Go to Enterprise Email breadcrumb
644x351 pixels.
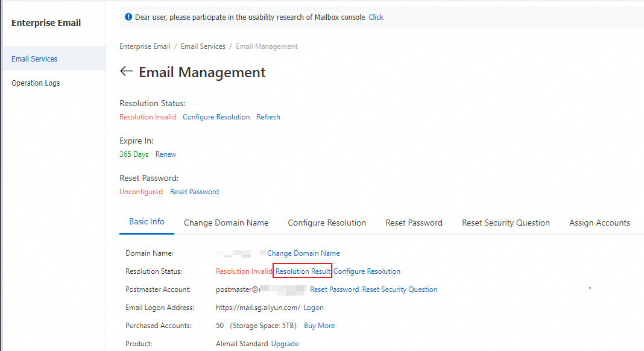click(x=145, y=46)
